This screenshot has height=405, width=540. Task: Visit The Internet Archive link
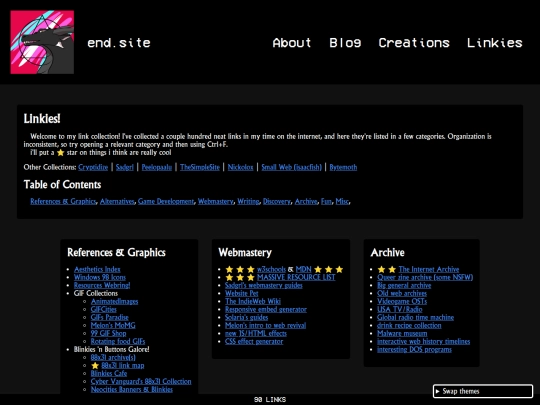tap(429, 269)
